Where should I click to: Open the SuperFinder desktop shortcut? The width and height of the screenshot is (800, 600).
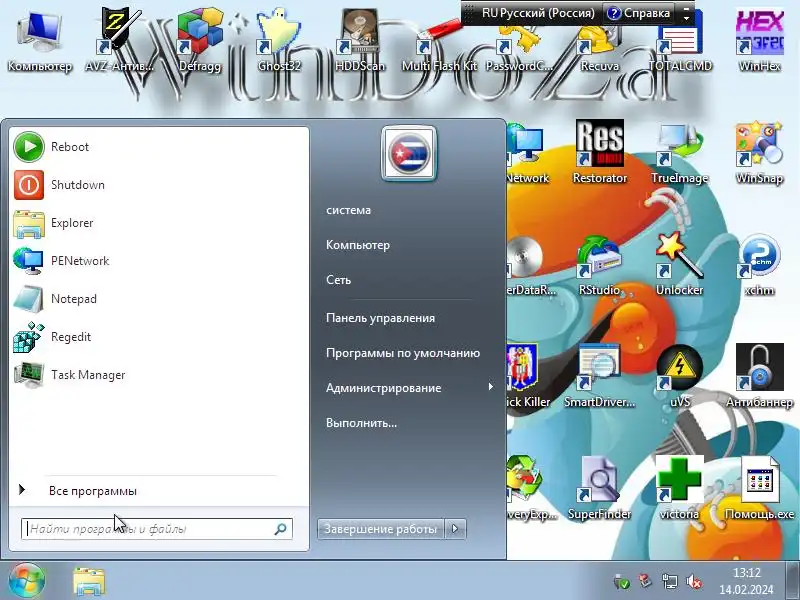[599, 489]
